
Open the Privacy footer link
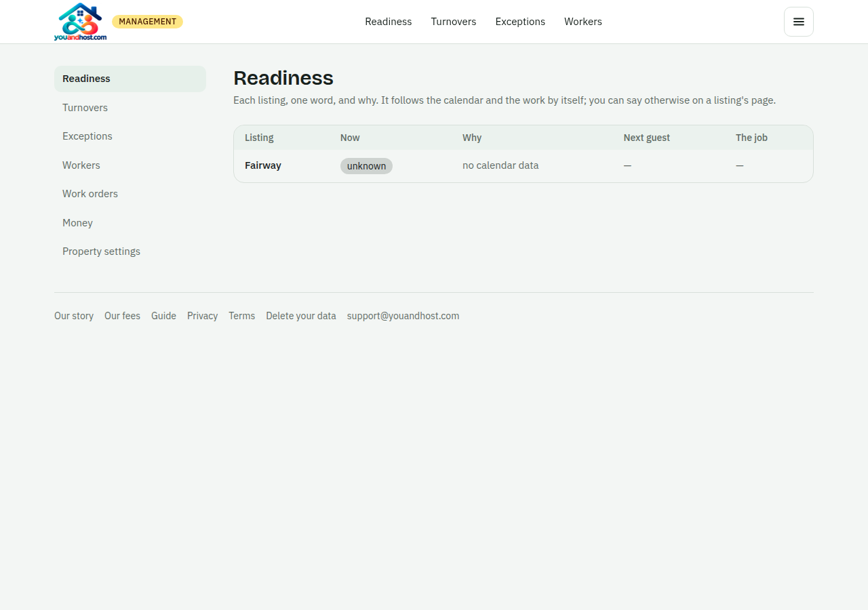(202, 316)
